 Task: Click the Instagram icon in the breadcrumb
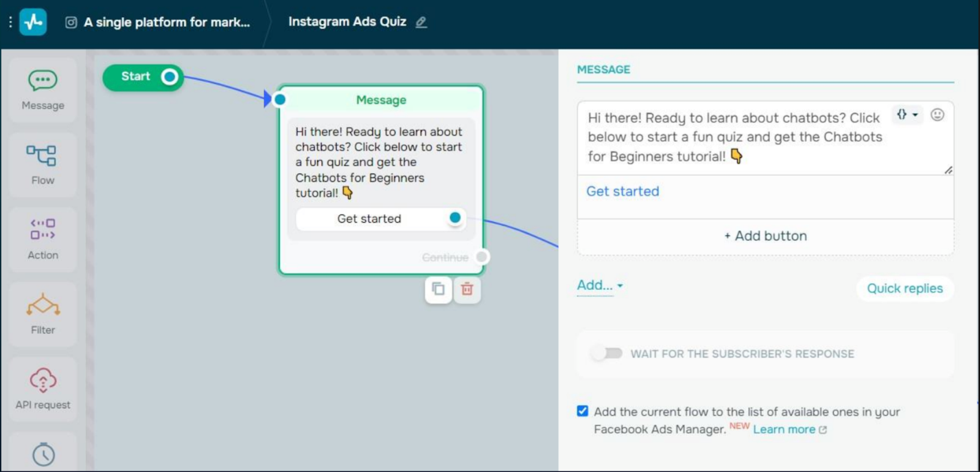point(71,23)
